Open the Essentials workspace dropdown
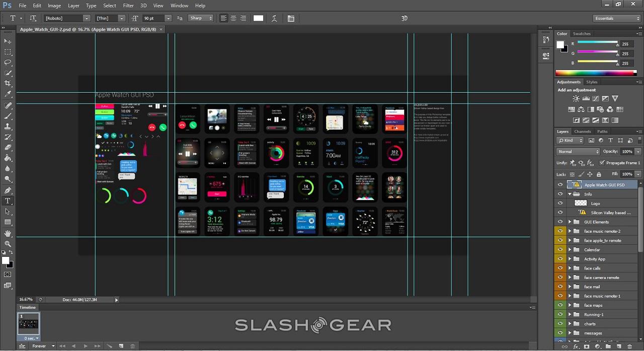 [x=616, y=19]
